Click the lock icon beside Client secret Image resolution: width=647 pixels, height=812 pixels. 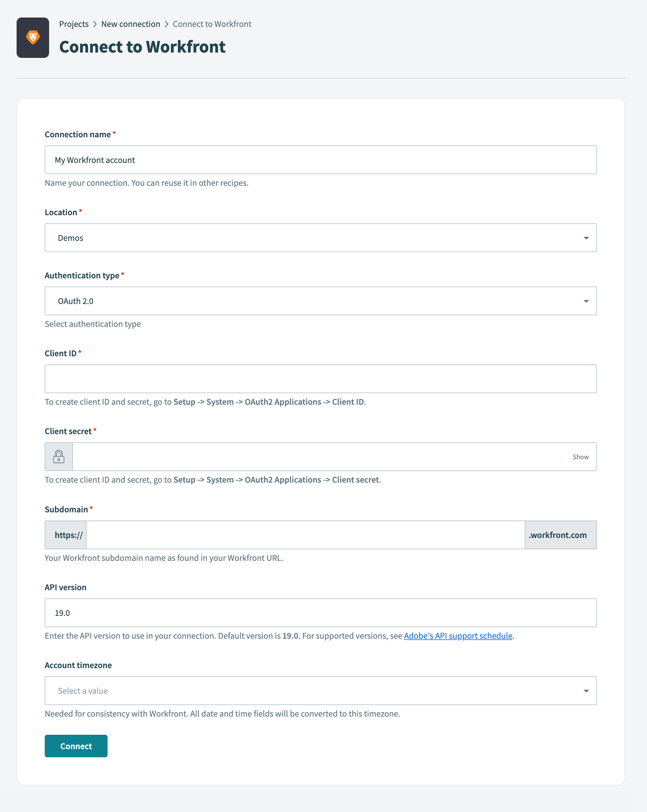pyautogui.click(x=59, y=457)
